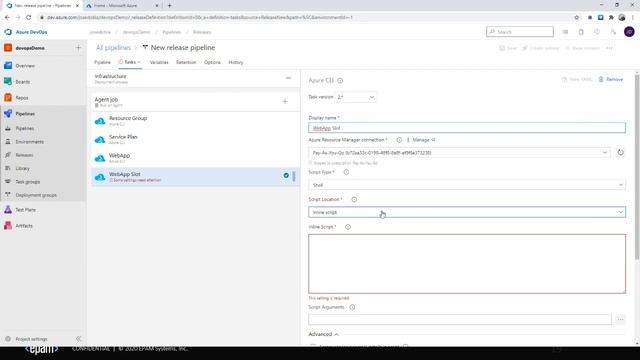Open Environments in the sidebar

[29, 142]
